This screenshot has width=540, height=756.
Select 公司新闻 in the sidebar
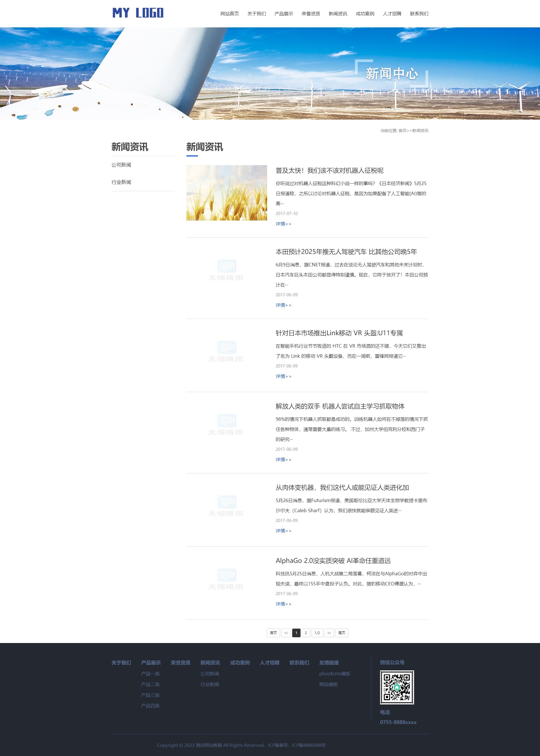121,165
